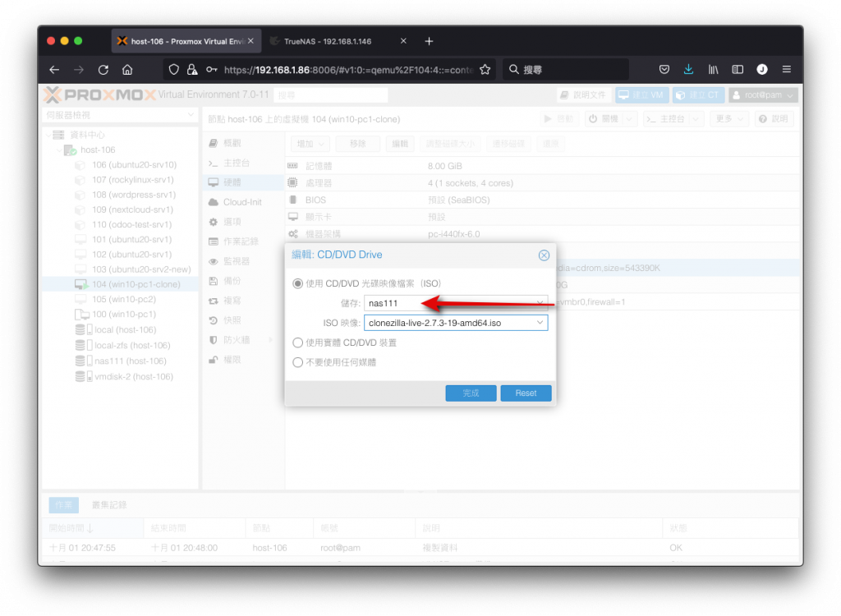Close the CD/DVD Drive edit dialog
This screenshot has width=841, height=616.
click(x=544, y=255)
